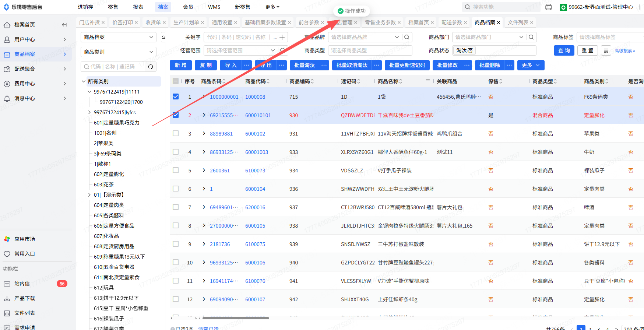
Task: Click the 复制 button
Action: click(205, 65)
